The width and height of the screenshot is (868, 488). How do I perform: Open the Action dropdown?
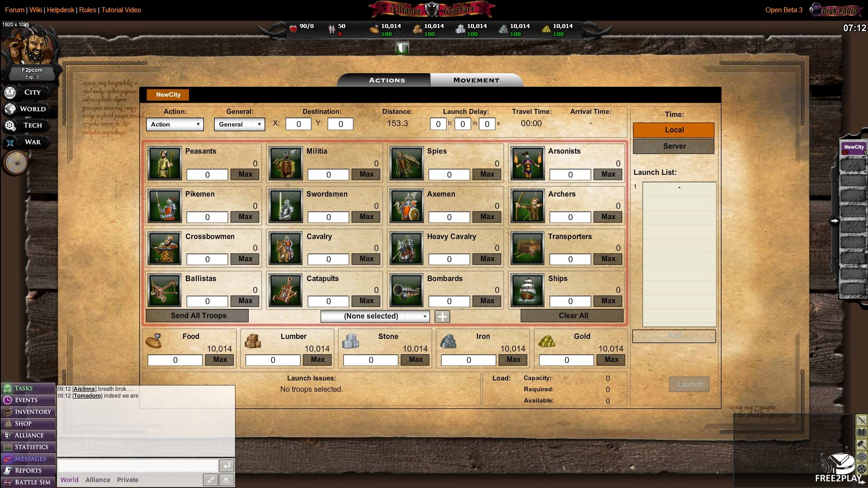coord(175,124)
